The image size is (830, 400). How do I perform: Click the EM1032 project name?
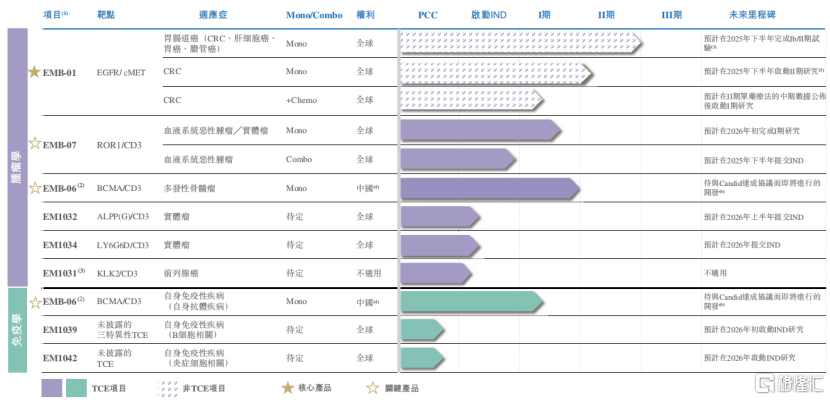[x=60, y=216]
